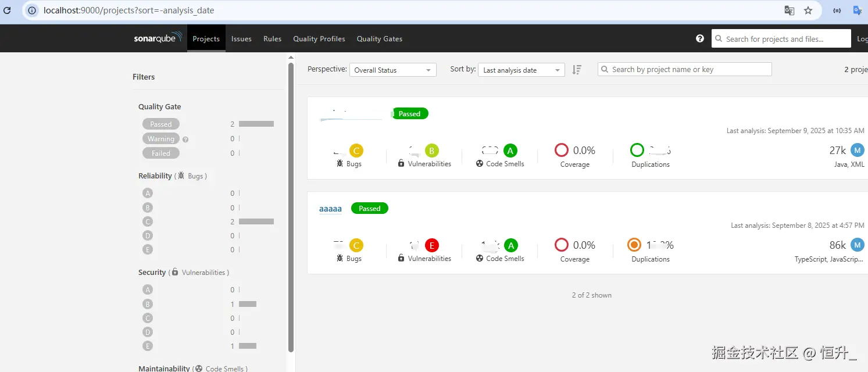Toggle the Failed quality gate filter
Image resolution: width=868 pixels, height=372 pixels.
coord(161,153)
